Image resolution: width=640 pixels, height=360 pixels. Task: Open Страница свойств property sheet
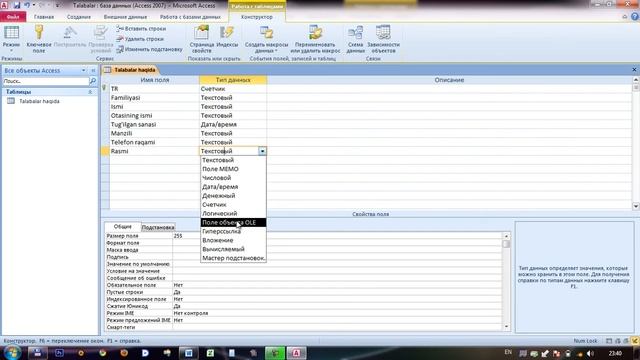click(x=201, y=39)
